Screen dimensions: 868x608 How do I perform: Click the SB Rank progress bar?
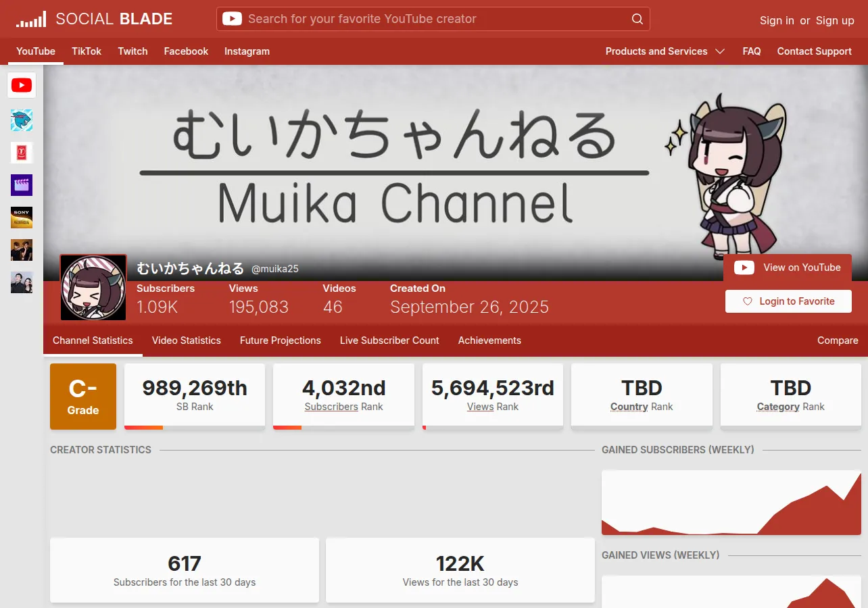[x=195, y=428]
